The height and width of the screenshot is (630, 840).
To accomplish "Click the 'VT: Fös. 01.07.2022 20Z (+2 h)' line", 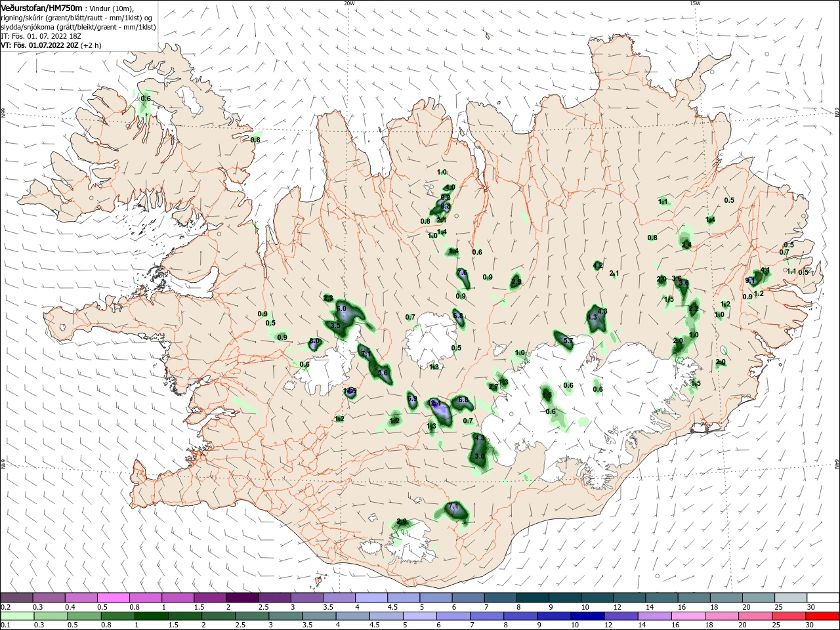I will (51, 45).
